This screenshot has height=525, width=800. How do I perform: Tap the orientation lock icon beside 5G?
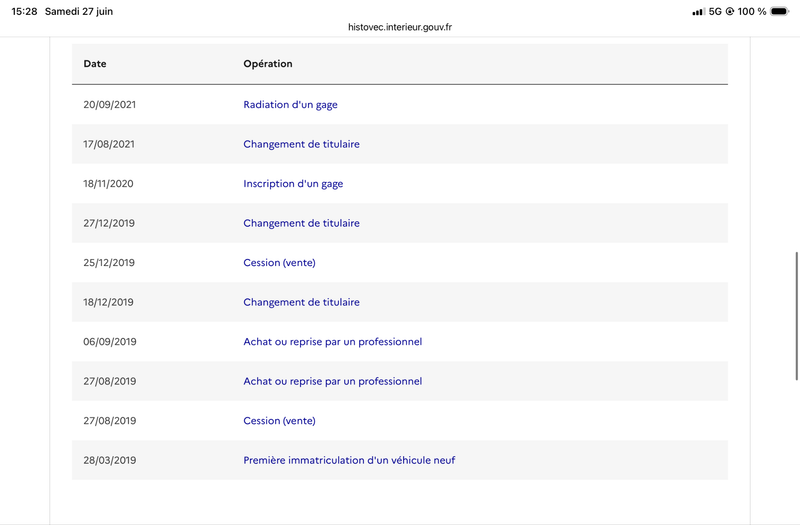pos(730,11)
